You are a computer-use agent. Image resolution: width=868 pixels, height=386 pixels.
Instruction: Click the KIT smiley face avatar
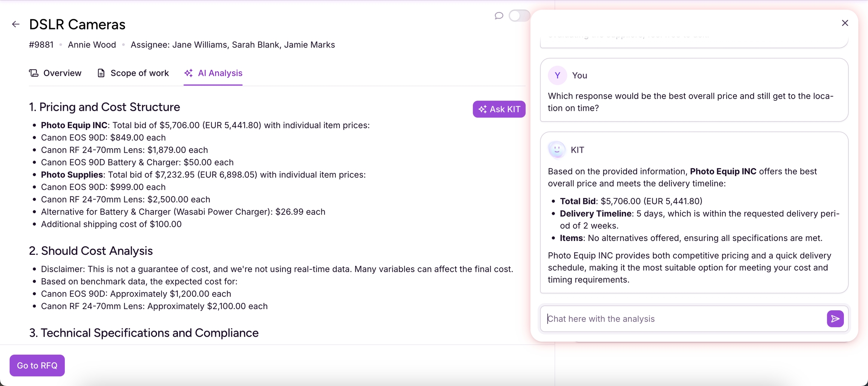coord(557,150)
